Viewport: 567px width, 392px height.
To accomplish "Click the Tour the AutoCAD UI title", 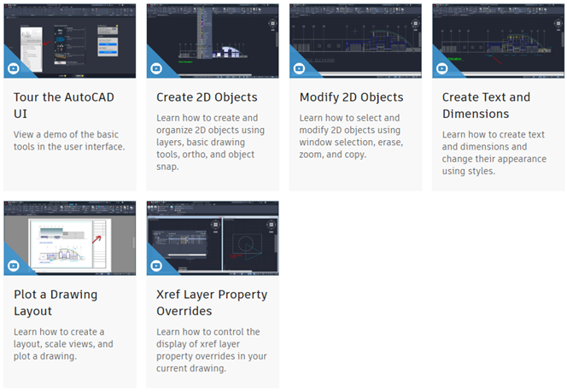I will click(x=64, y=105).
